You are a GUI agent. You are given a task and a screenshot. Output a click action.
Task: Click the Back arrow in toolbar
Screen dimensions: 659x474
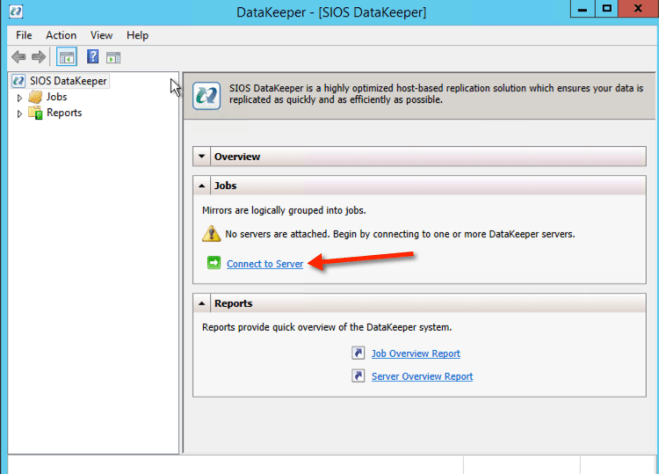[18, 57]
